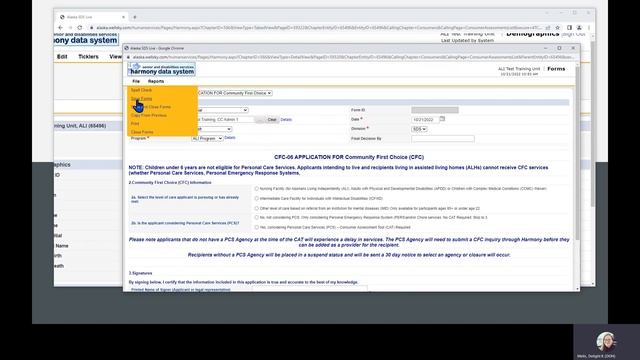This screenshot has height=360, width=640.
Task: Click the 'Forms' label in Forms window header
Action: pyautogui.click(x=556, y=69)
